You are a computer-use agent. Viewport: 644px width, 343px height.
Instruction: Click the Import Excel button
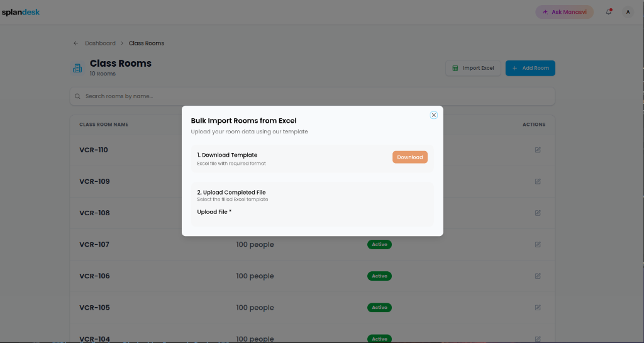click(473, 68)
